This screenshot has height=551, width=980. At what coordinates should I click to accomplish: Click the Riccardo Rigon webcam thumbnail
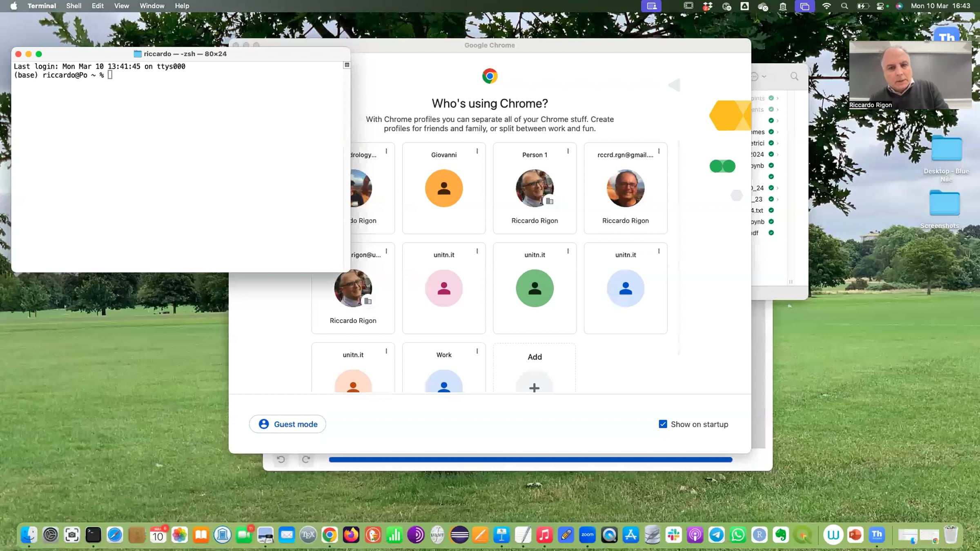coord(910,75)
